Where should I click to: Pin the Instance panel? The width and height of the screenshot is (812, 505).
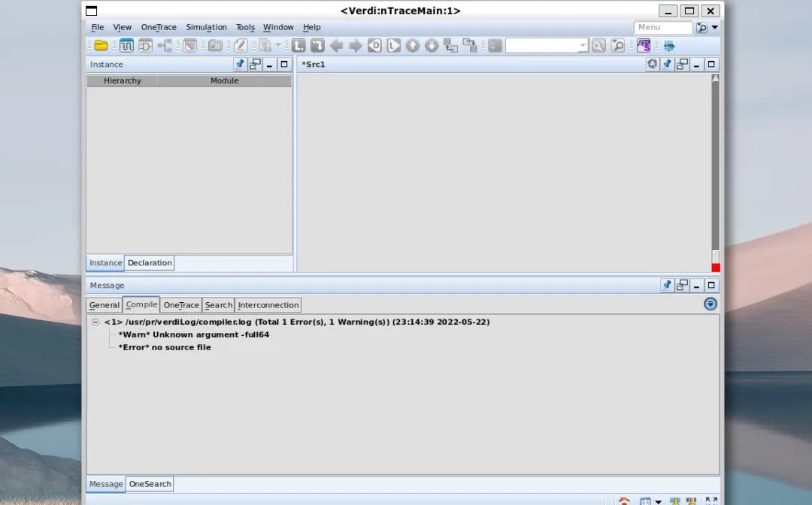click(239, 64)
